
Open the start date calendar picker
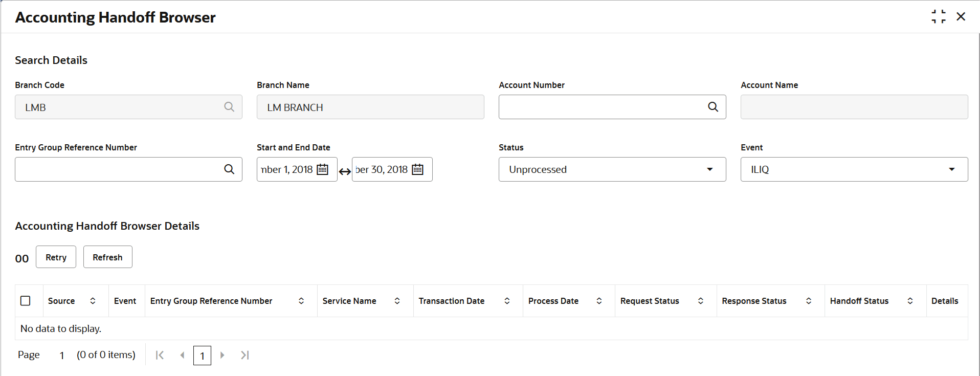point(323,169)
